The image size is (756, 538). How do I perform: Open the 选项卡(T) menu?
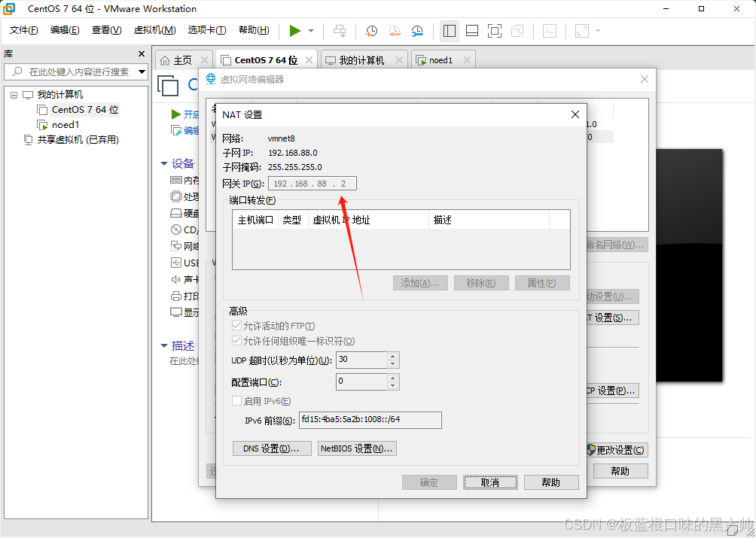[207, 30]
